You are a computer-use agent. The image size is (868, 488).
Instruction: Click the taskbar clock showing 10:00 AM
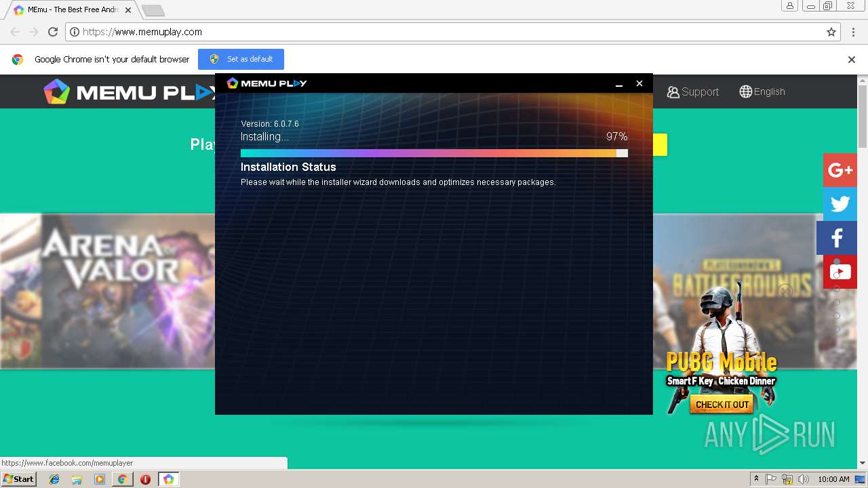[x=833, y=479]
